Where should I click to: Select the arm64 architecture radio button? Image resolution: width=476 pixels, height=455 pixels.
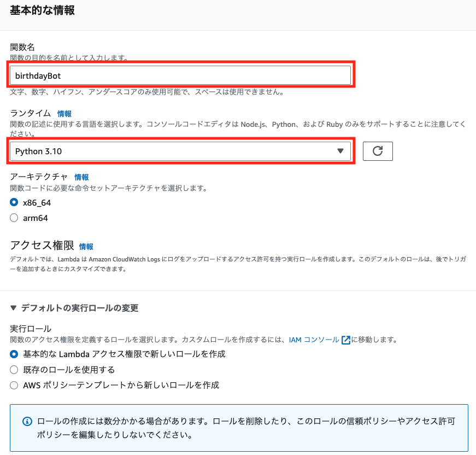(x=13, y=217)
